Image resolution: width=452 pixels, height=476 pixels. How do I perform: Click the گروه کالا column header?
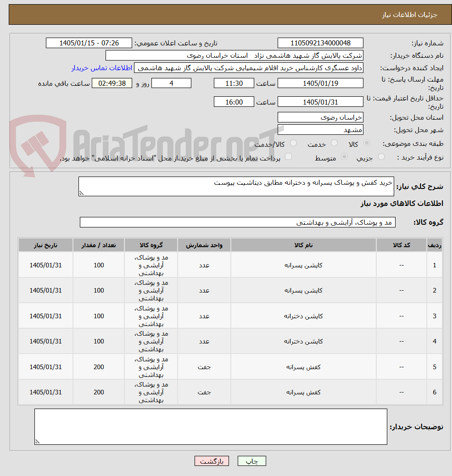(x=151, y=245)
